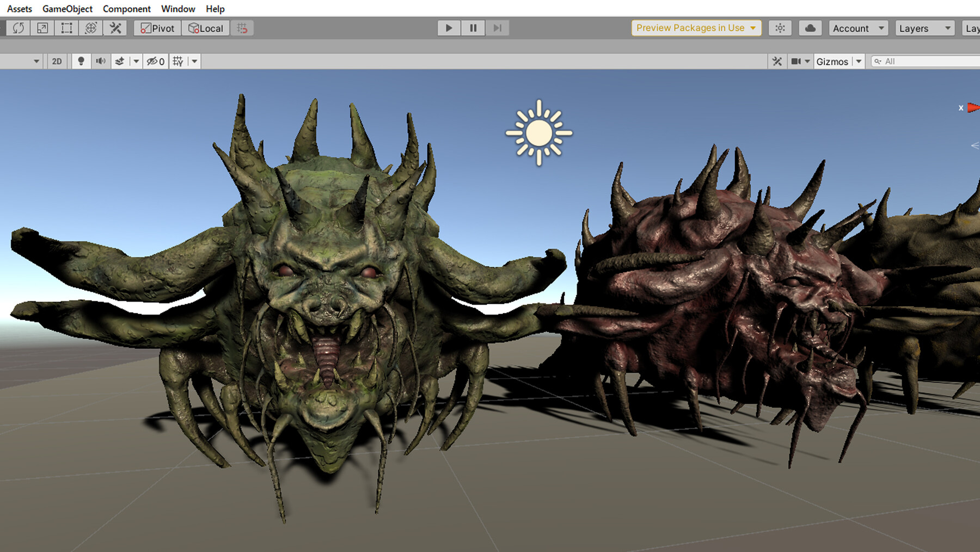Open the Layers dropdown
The image size is (980, 552).
pos(924,28)
